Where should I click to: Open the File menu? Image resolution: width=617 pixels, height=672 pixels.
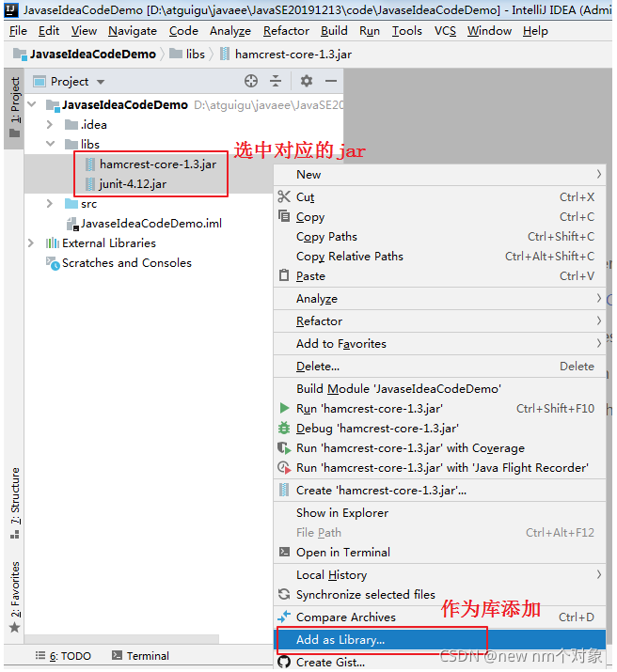pyautogui.click(x=18, y=31)
